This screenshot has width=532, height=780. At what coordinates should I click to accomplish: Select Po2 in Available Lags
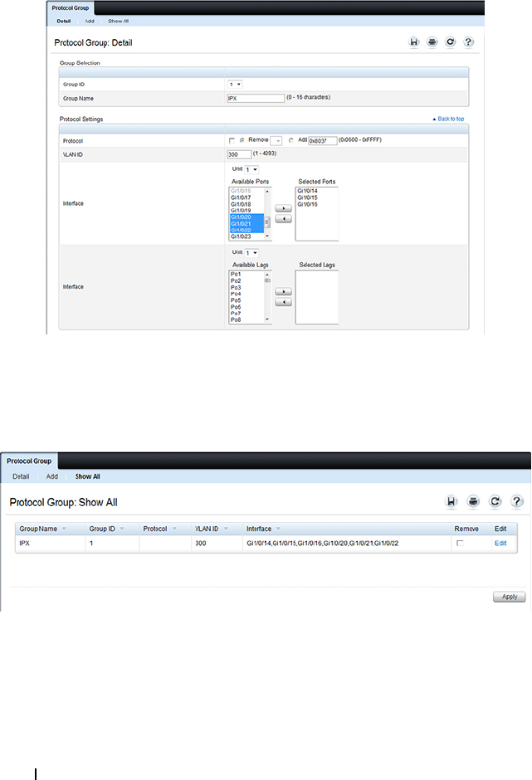[x=236, y=281]
